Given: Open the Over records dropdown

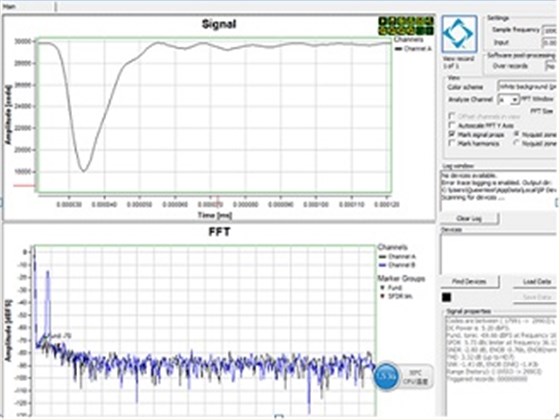Looking at the screenshot, I should point(552,66).
